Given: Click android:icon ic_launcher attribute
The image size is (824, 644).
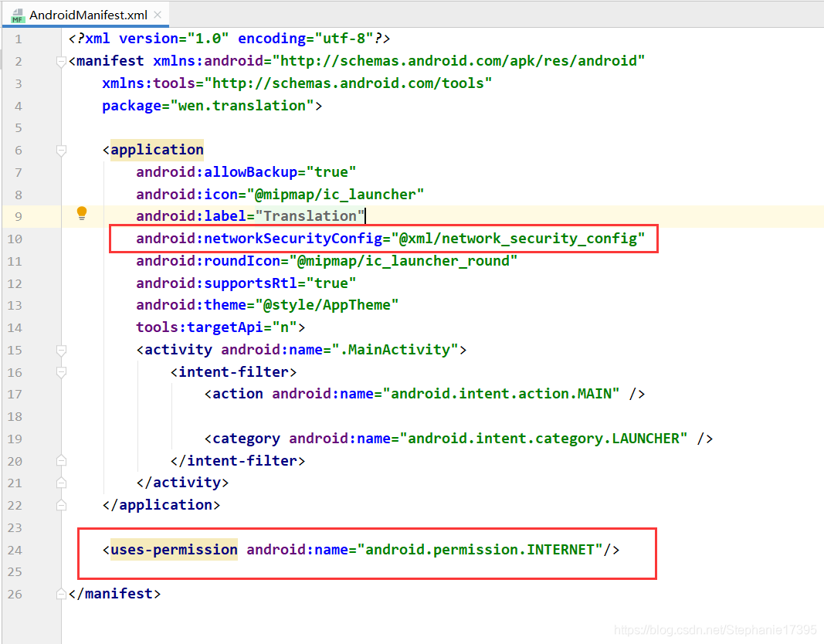Looking at the screenshot, I should [x=280, y=195].
